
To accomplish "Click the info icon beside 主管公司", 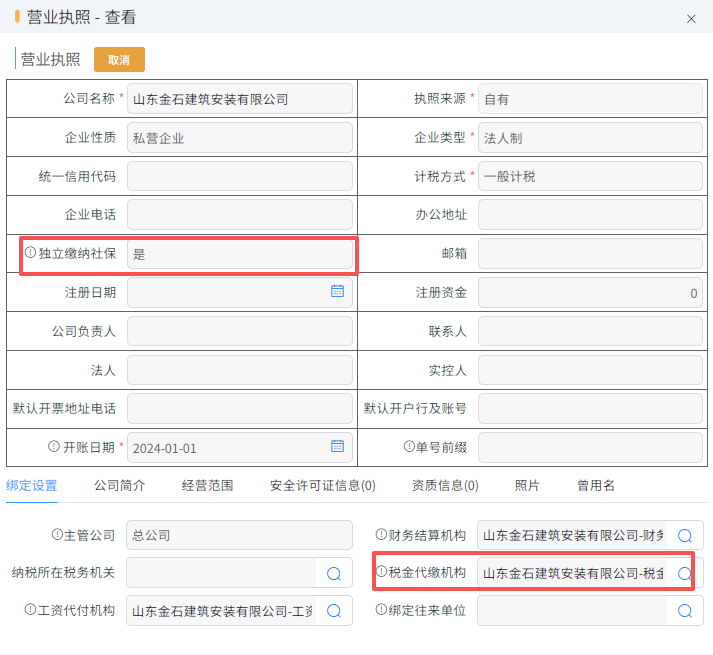I will (57, 534).
